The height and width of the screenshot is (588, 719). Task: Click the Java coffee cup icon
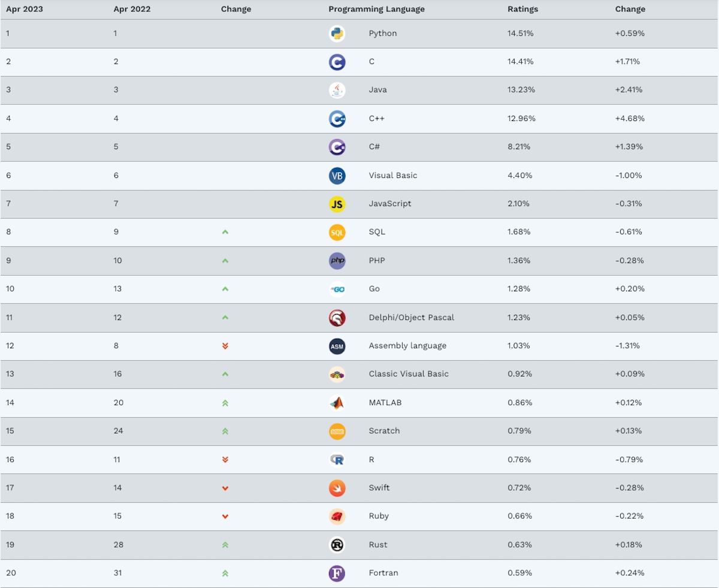[337, 90]
